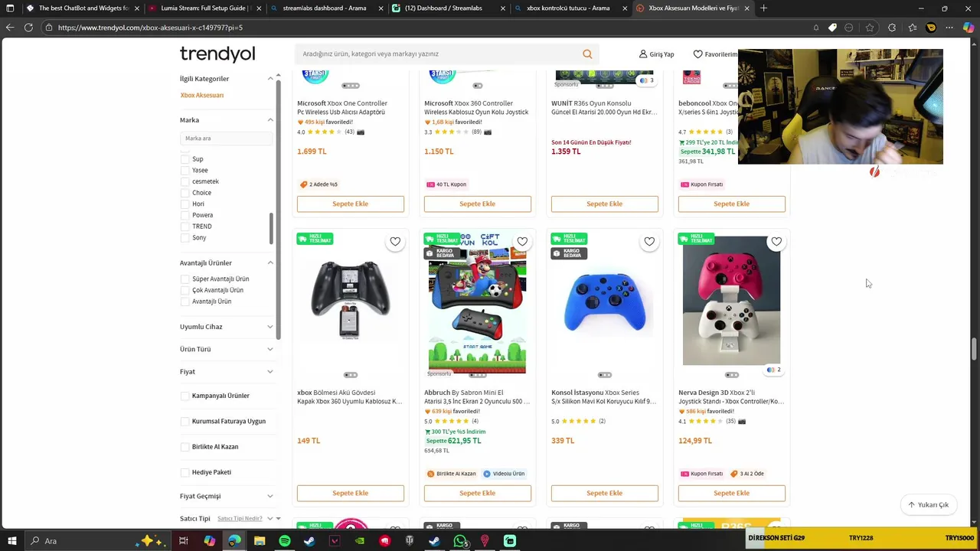The image size is (980, 551).
Task: Open WhatsApp from the taskbar
Action: (x=459, y=541)
